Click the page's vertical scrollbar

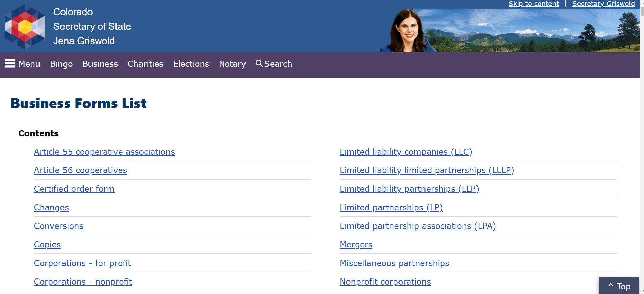[642, 135]
